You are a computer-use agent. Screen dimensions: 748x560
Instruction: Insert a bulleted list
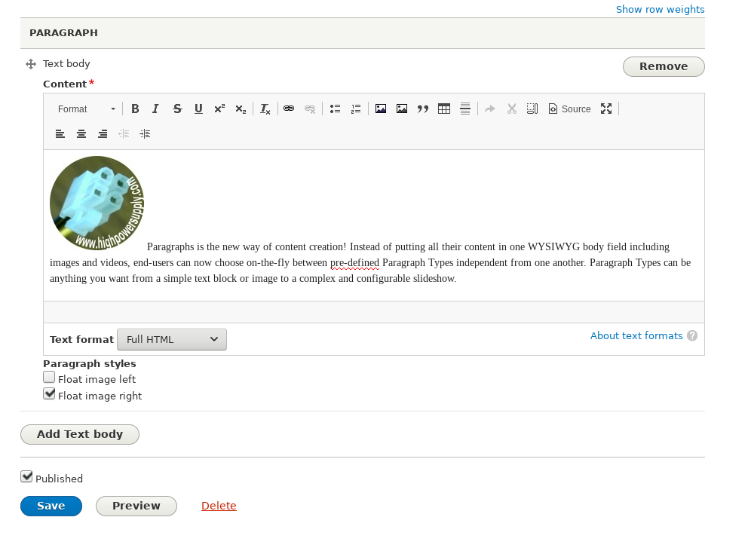point(335,109)
